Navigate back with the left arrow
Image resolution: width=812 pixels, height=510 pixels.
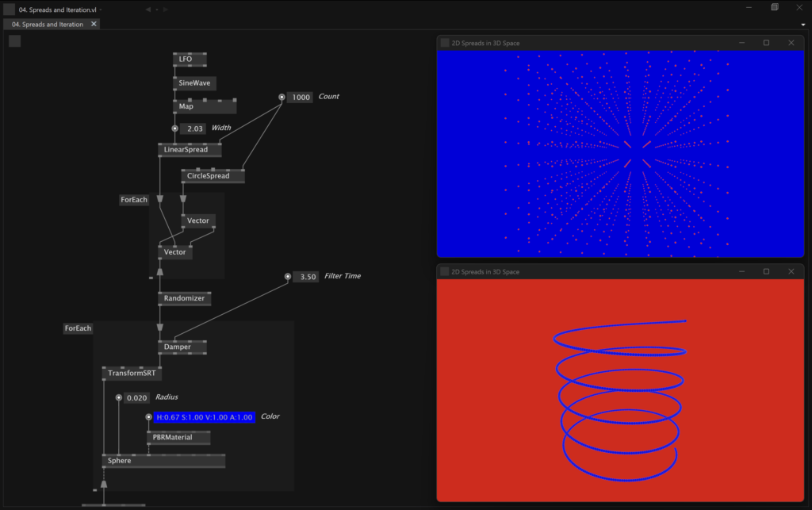pos(148,9)
